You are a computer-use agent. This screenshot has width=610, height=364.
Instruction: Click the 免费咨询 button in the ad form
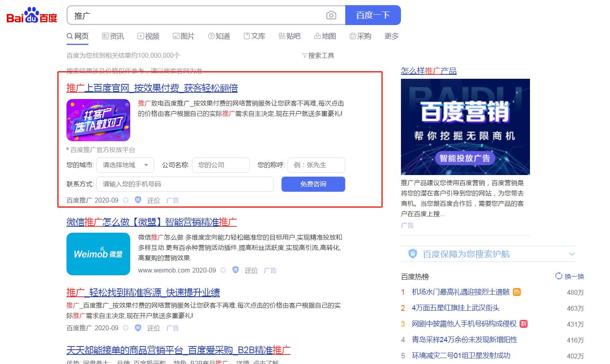point(313,184)
